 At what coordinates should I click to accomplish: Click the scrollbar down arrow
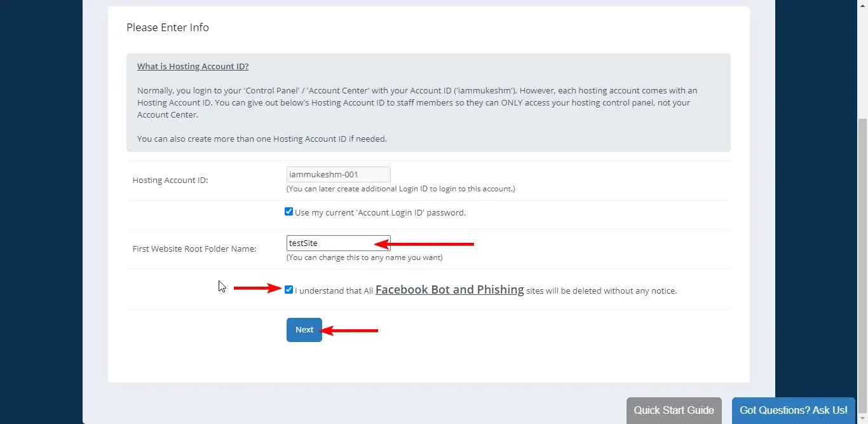click(863, 419)
